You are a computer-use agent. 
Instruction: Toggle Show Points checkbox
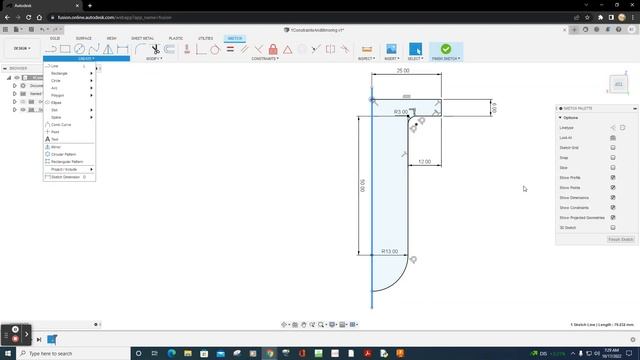tap(613, 187)
